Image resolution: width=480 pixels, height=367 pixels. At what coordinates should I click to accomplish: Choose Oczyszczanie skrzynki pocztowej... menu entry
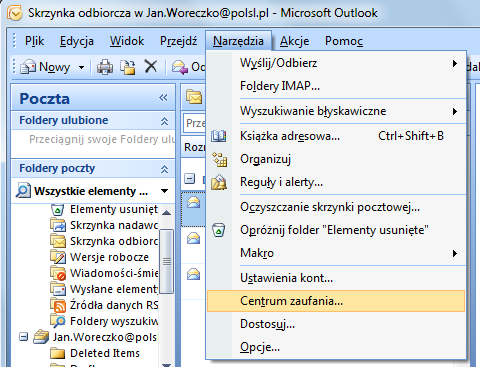tap(336, 207)
